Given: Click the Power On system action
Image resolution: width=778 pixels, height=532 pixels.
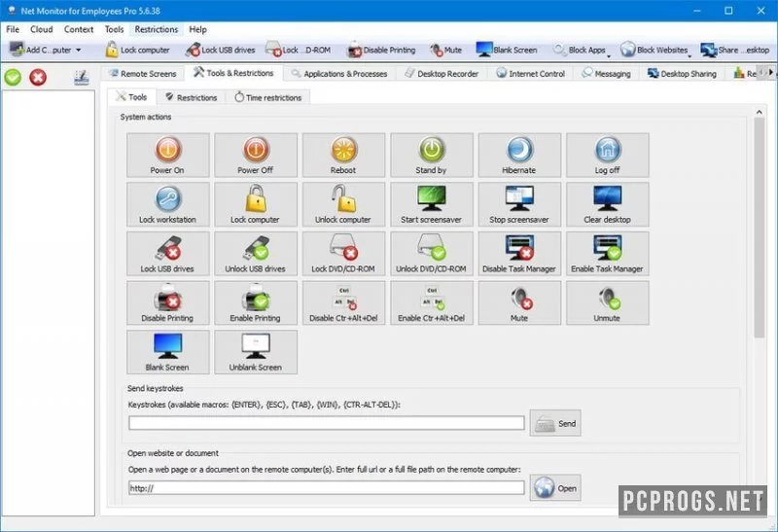Looking at the screenshot, I should [x=167, y=155].
